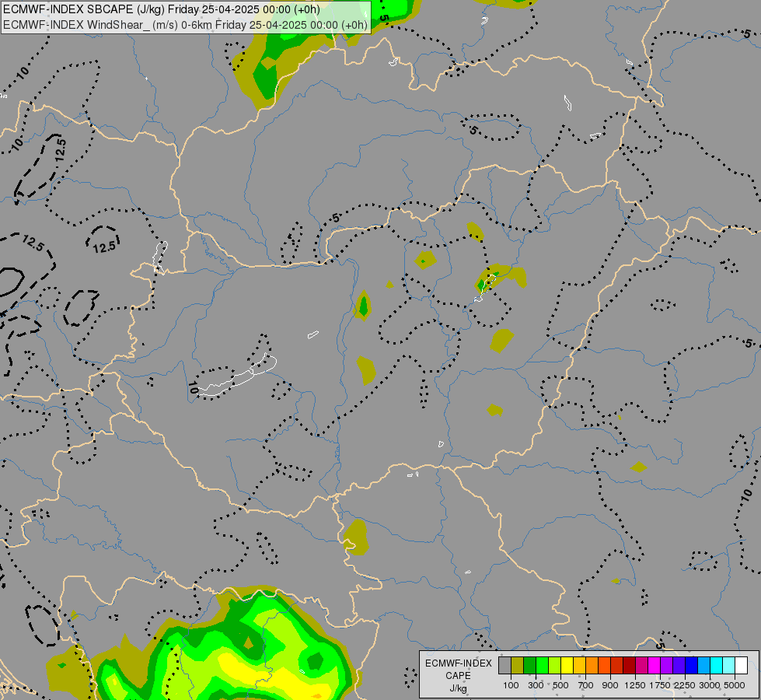The height and width of the screenshot is (700, 761).
Task: Click the 10 contour label beside Lake Balaton
Action: coord(193,387)
